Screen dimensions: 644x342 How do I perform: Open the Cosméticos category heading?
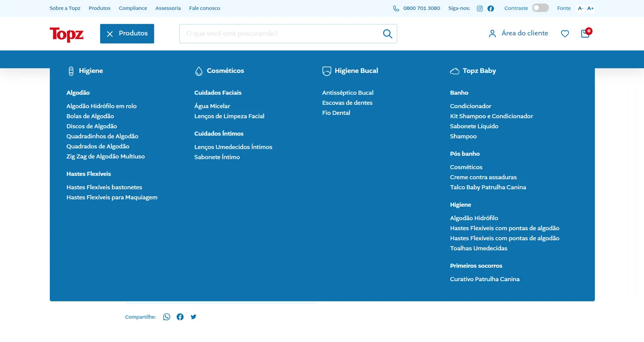[225, 71]
